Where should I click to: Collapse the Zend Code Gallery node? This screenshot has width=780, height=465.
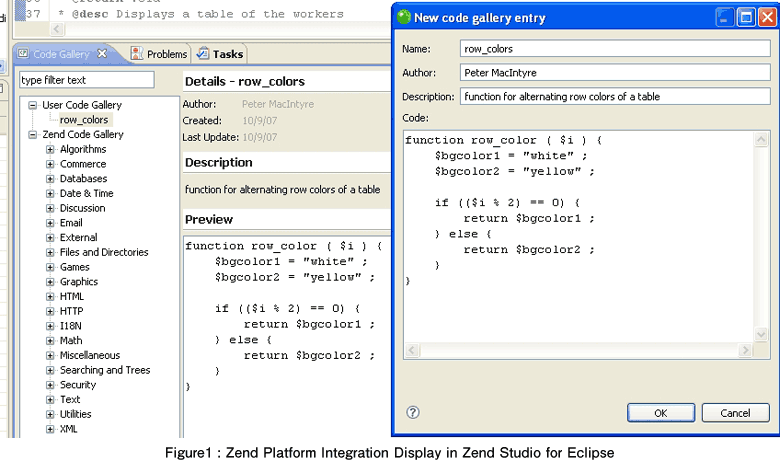tap(33, 134)
